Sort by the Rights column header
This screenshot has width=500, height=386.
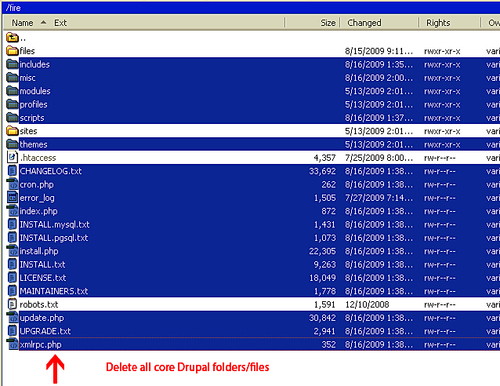click(438, 23)
